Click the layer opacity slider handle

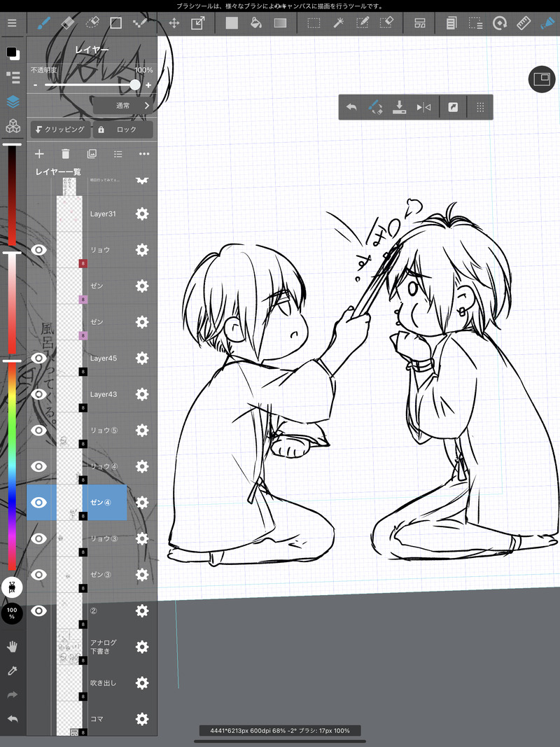(135, 85)
